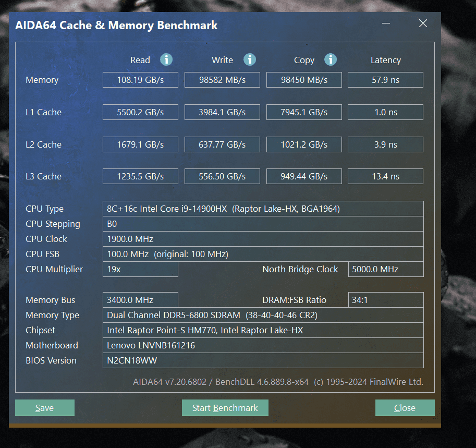This screenshot has width=476, height=448.
Task: Click North Bridge Clock value 5000.0 MHz
Action: pos(386,269)
